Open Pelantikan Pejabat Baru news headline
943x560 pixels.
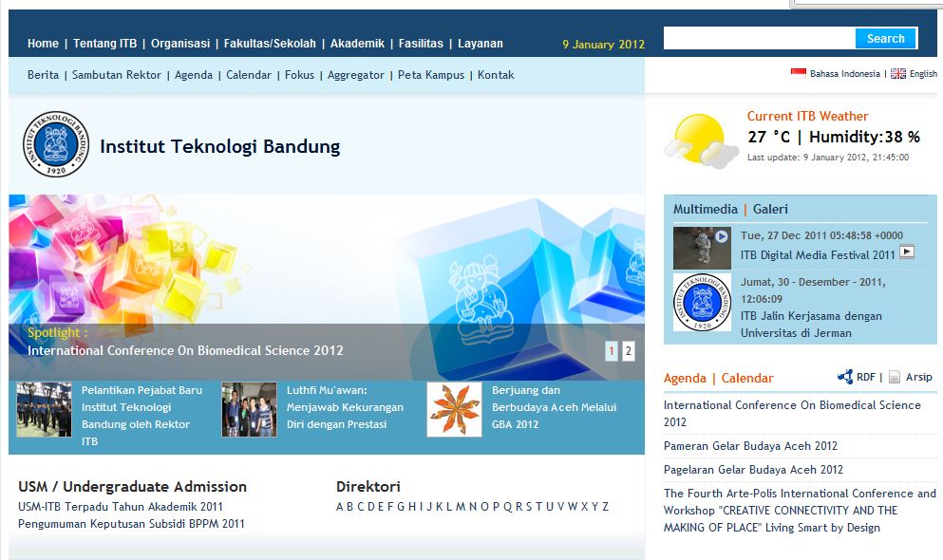coord(141,415)
